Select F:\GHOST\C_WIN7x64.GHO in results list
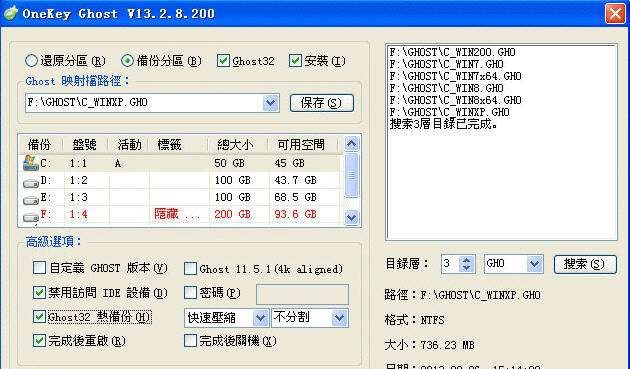The height and width of the screenshot is (369, 630). coord(455,76)
